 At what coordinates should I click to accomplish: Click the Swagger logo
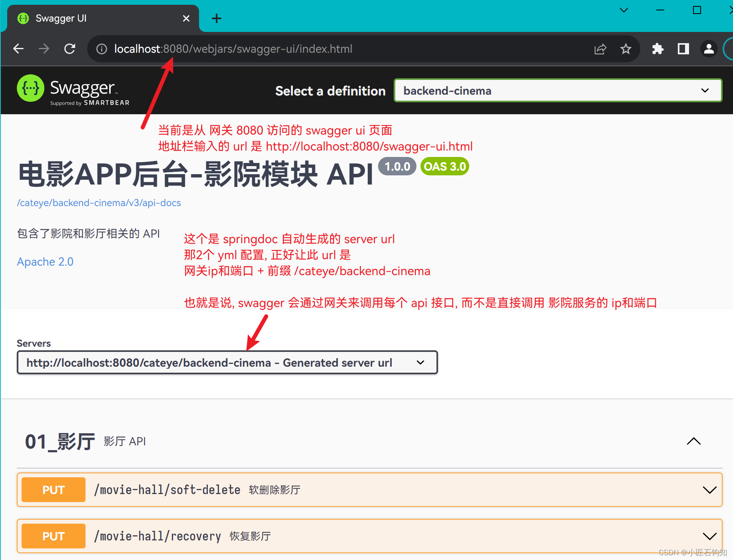[x=73, y=90]
